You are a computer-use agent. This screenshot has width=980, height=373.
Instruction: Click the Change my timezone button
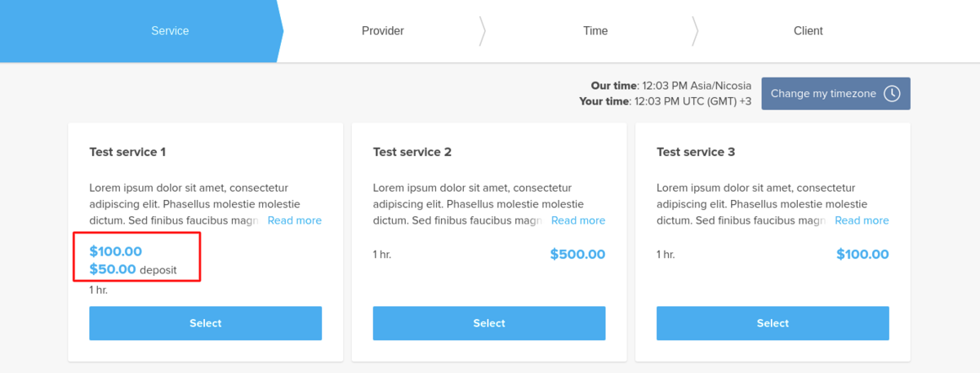823,94
